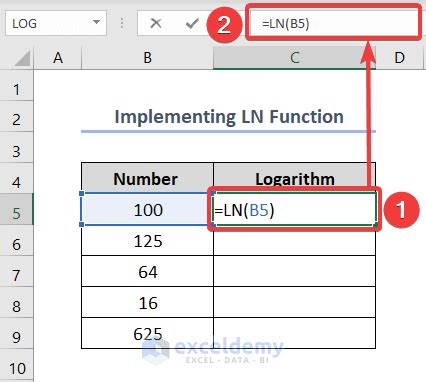Select the cell containing 125

[x=147, y=240]
